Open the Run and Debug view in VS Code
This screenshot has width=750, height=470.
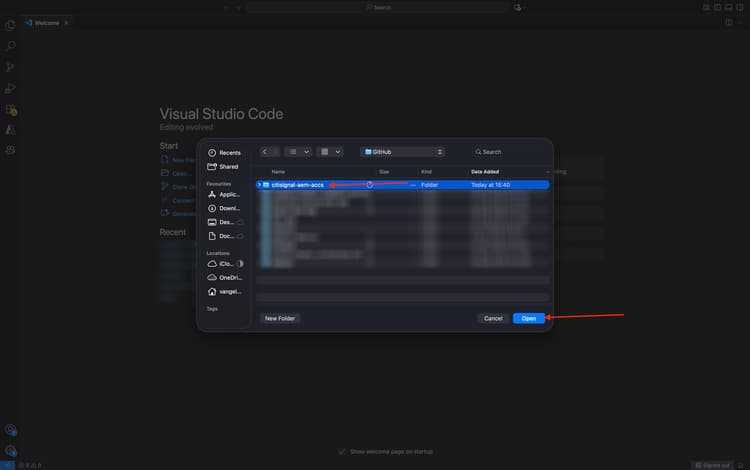pyautogui.click(x=10, y=88)
